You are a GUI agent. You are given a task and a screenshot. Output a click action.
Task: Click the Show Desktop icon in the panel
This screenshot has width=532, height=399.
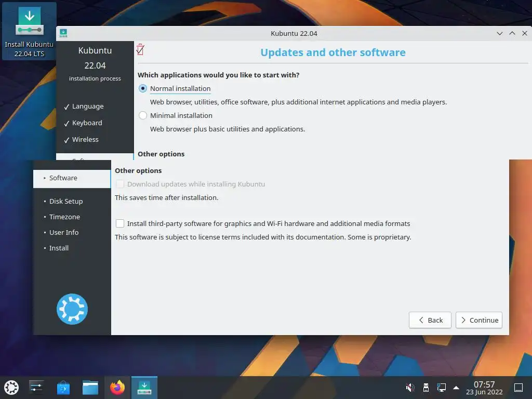518,388
